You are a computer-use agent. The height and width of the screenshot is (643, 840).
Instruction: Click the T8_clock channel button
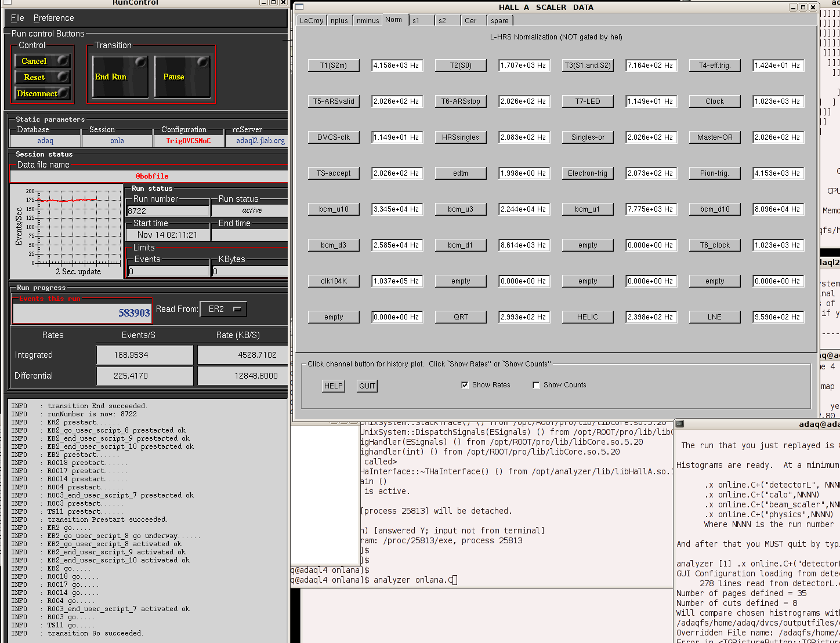pyautogui.click(x=715, y=245)
